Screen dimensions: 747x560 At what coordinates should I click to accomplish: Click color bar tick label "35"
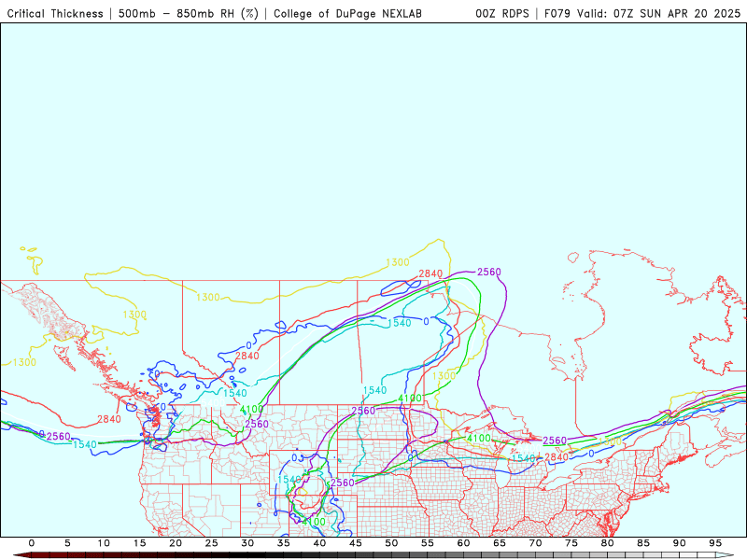tap(284, 543)
